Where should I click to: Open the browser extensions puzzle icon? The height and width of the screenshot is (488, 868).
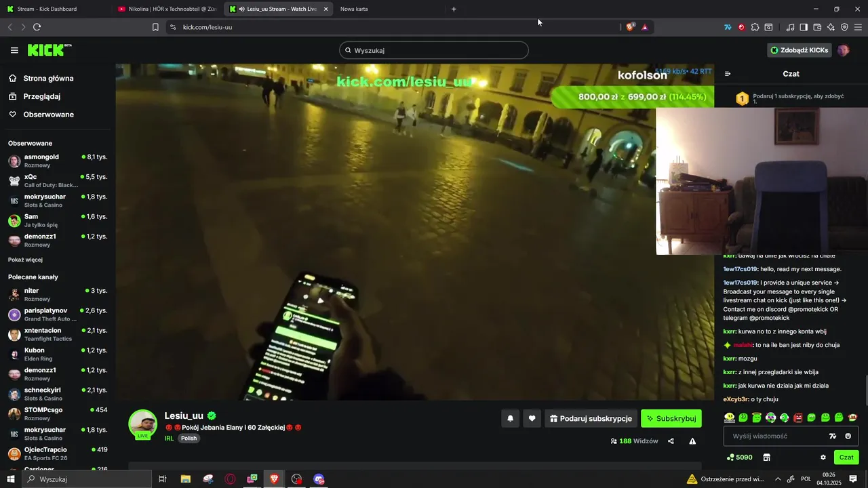pyautogui.click(x=755, y=27)
